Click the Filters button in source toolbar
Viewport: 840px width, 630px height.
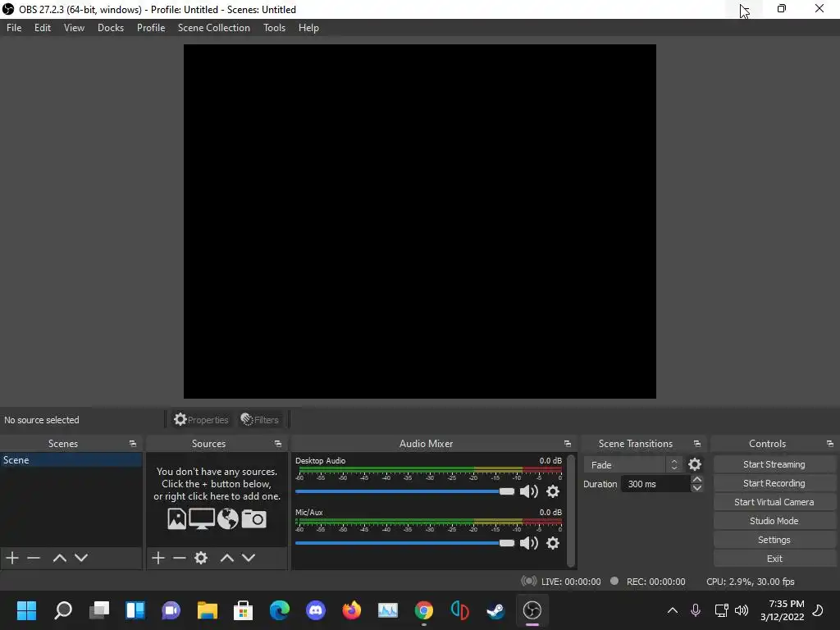tap(260, 419)
